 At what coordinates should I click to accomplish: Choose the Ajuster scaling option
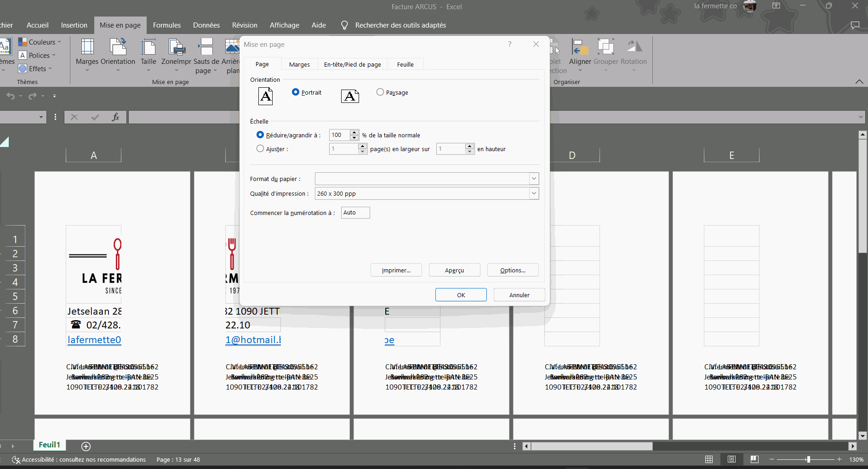click(x=260, y=149)
